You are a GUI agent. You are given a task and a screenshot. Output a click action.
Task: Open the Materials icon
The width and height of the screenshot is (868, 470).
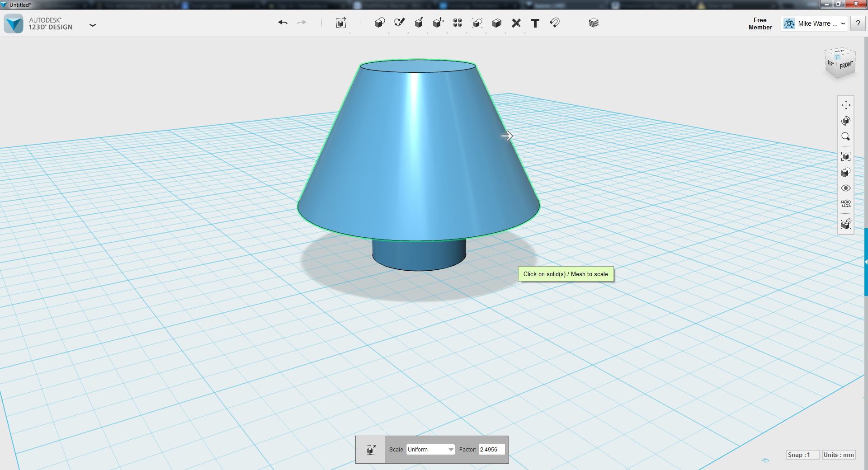pyautogui.click(x=594, y=23)
